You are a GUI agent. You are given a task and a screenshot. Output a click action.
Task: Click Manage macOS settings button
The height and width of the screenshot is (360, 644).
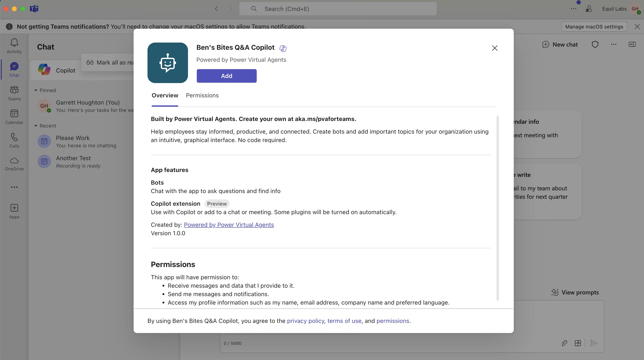(594, 27)
